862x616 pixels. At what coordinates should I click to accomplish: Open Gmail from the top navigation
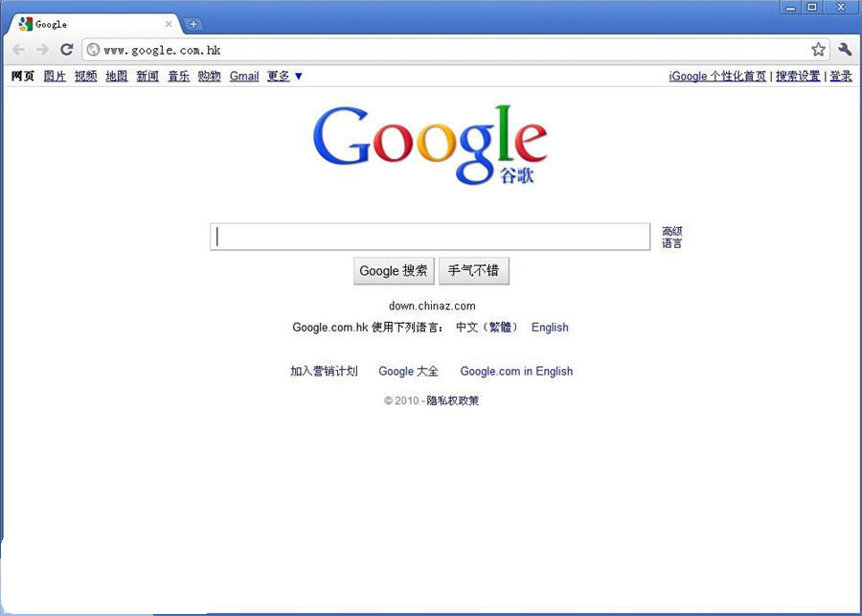(x=244, y=77)
